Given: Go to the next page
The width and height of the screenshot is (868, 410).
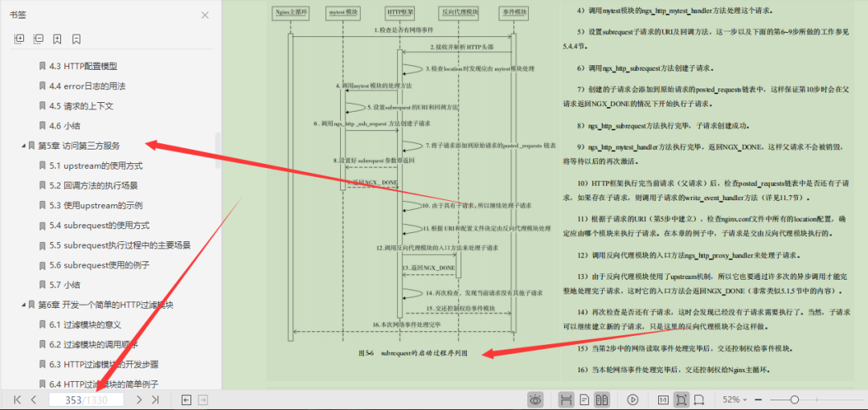Looking at the screenshot, I should tap(139, 400).
